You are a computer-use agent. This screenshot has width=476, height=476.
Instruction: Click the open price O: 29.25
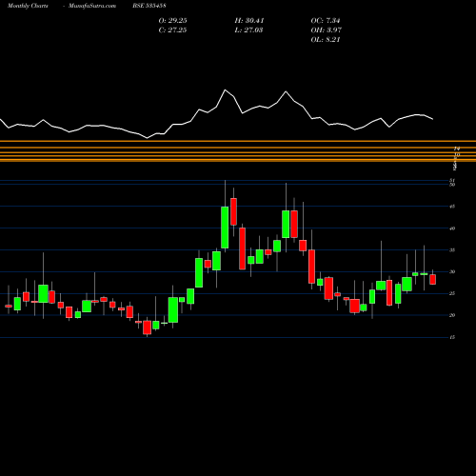tap(172, 21)
